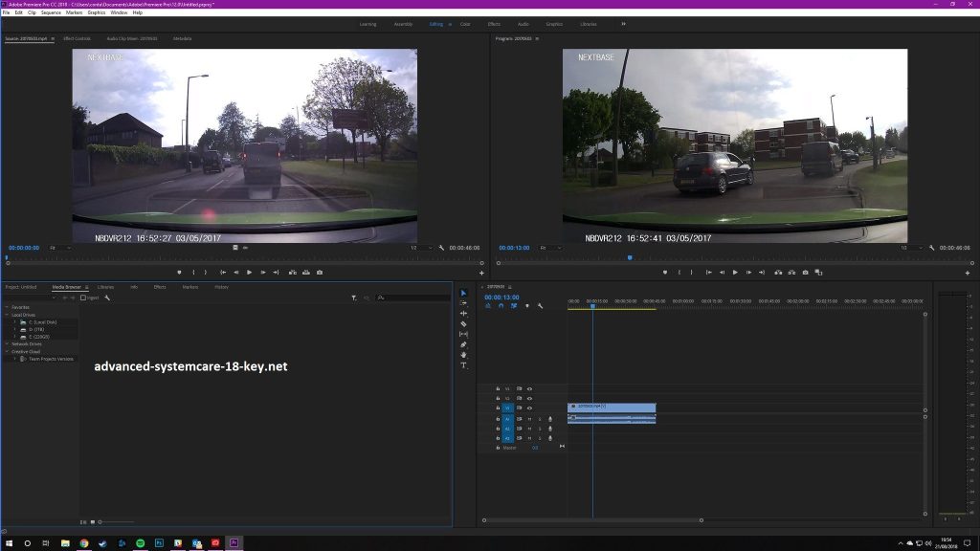
Task: Expand the C: (Local Disk) drive
Action: coord(14,322)
